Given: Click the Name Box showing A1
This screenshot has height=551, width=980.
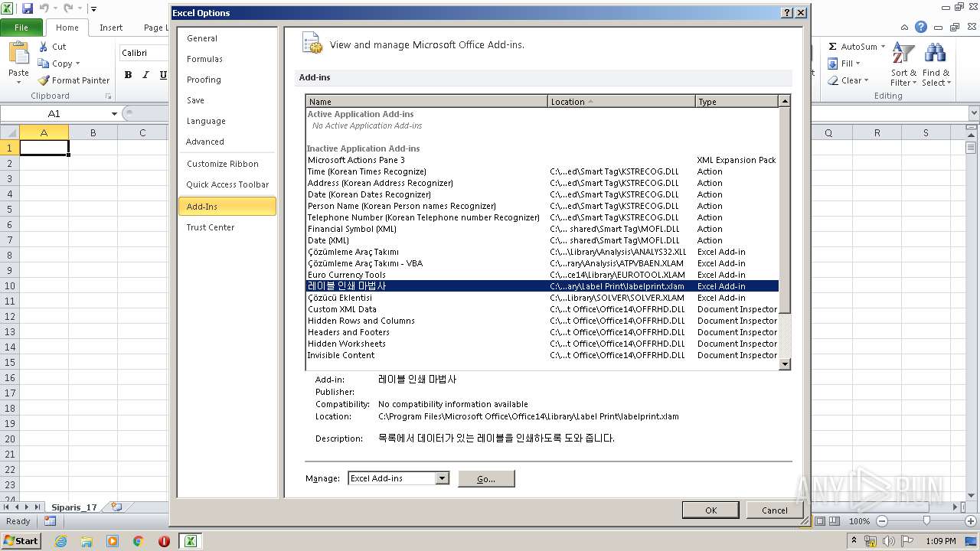Looking at the screenshot, I should [x=54, y=114].
